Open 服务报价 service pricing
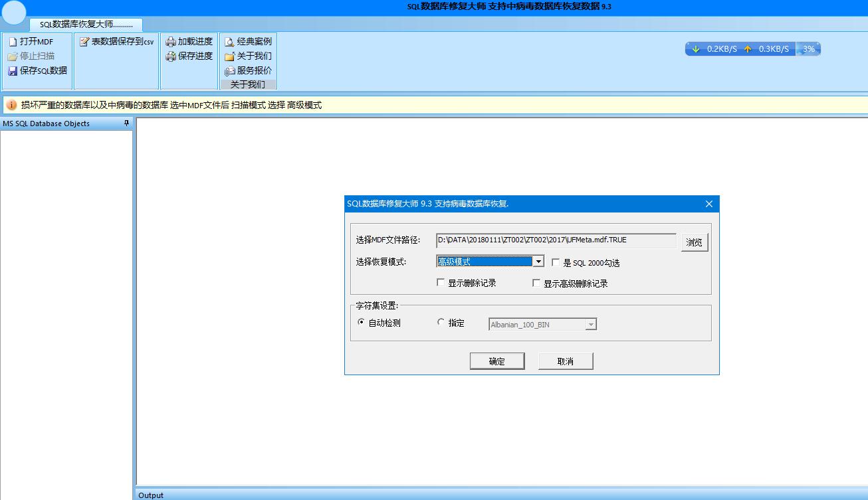 click(x=248, y=70)
